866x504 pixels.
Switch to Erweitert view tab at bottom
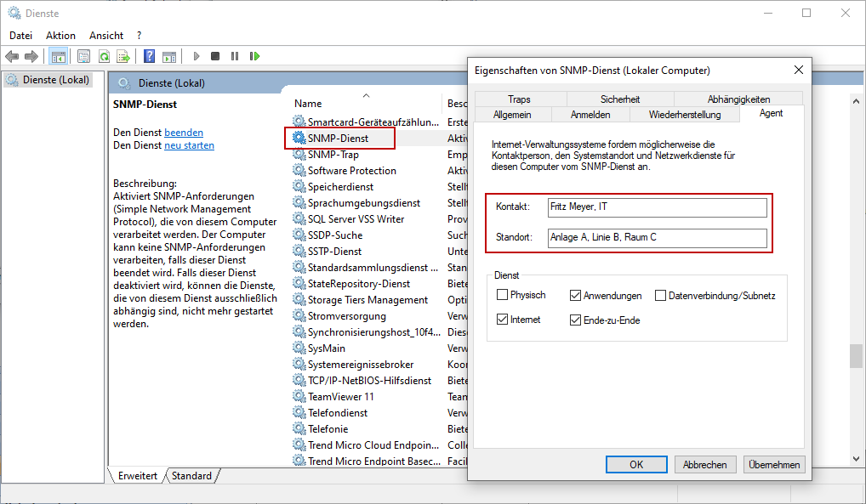coord(138,475)
